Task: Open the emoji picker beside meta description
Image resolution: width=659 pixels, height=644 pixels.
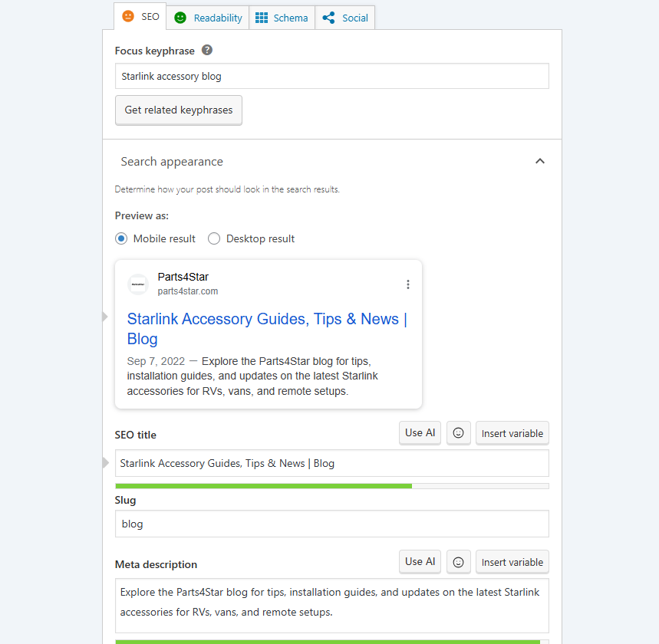Action: point(458,561)
